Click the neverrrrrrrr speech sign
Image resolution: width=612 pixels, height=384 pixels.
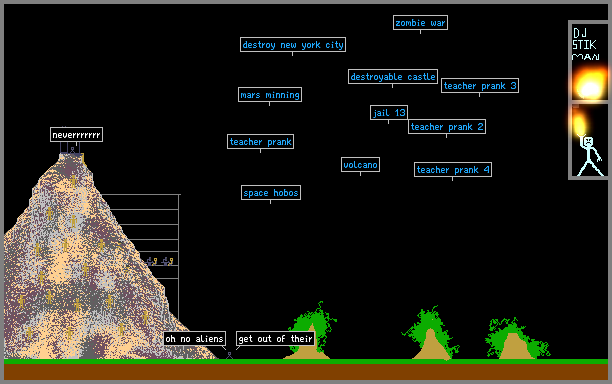76,135
